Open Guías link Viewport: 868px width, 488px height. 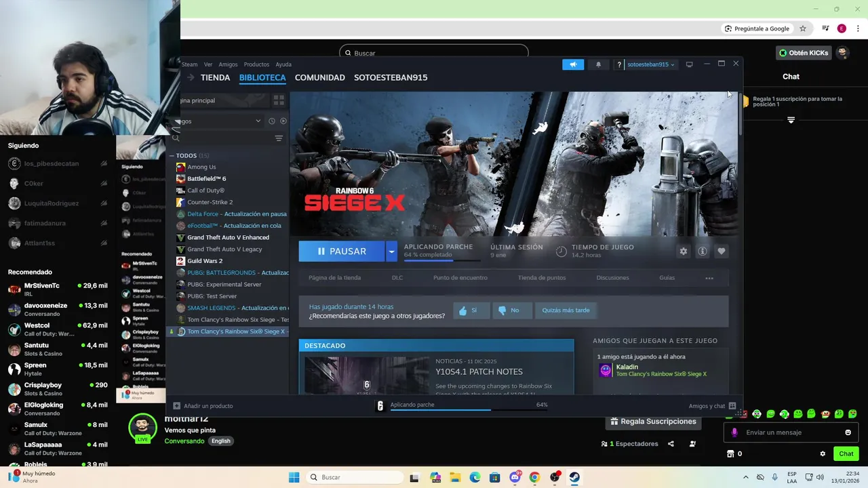(x=667, y=278)
